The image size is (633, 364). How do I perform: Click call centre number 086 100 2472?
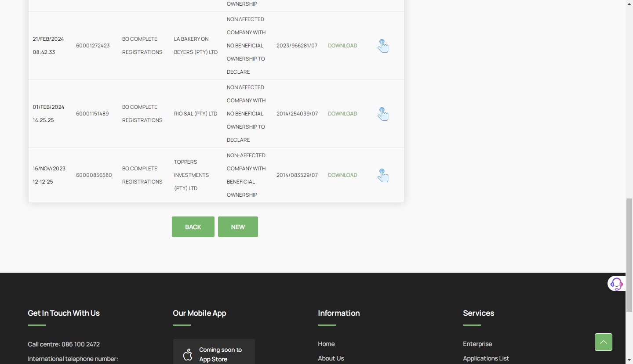click(80, 344)
